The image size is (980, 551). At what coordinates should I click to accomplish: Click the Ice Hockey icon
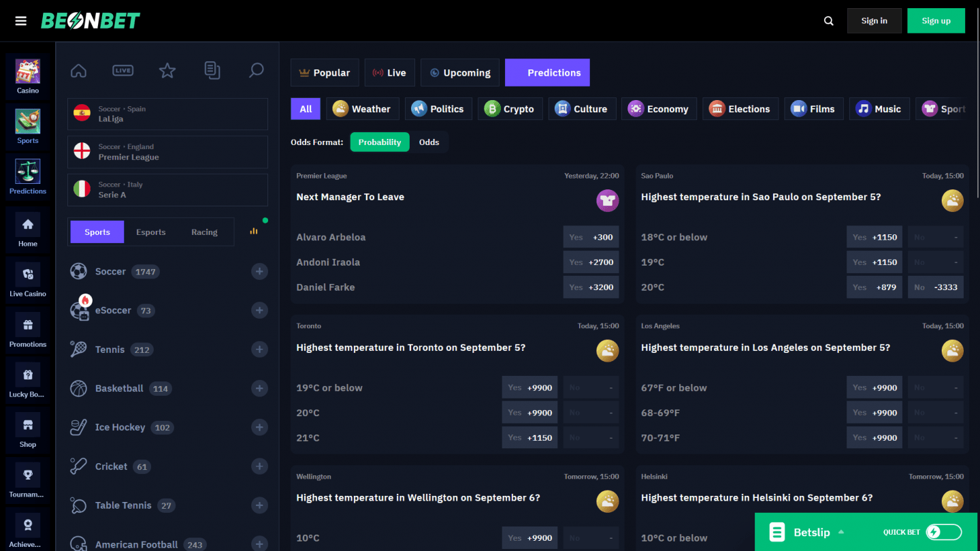click(x=78, y=427)
